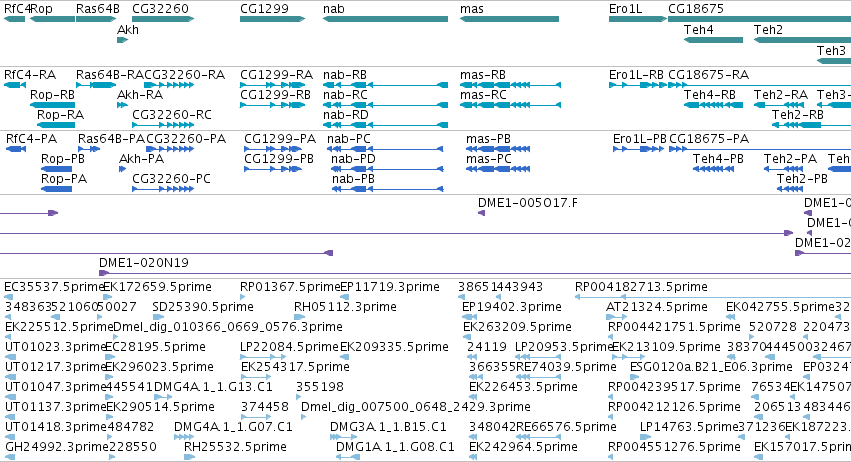
Task: Click the Akh-RA label
Action: point(140,95)
